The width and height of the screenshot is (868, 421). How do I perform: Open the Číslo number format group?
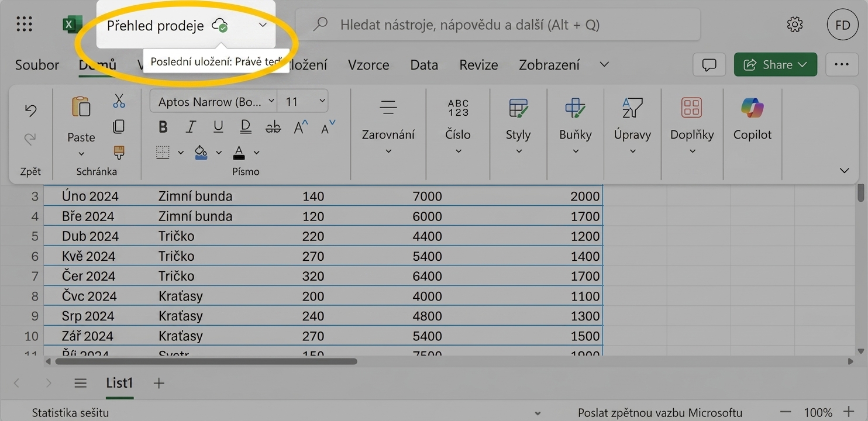tap(458, 126)
